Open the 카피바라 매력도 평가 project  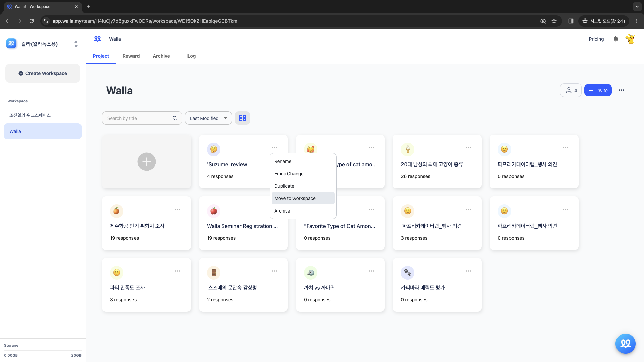pos(437,285)
